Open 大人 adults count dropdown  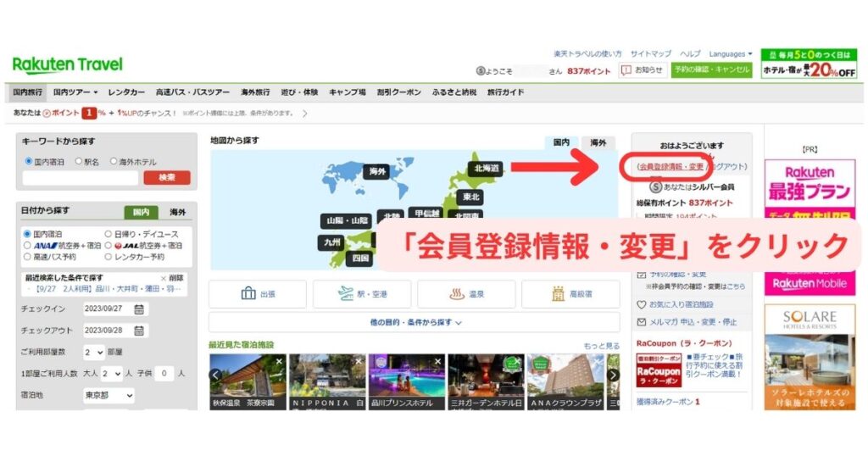pos(111,374)
